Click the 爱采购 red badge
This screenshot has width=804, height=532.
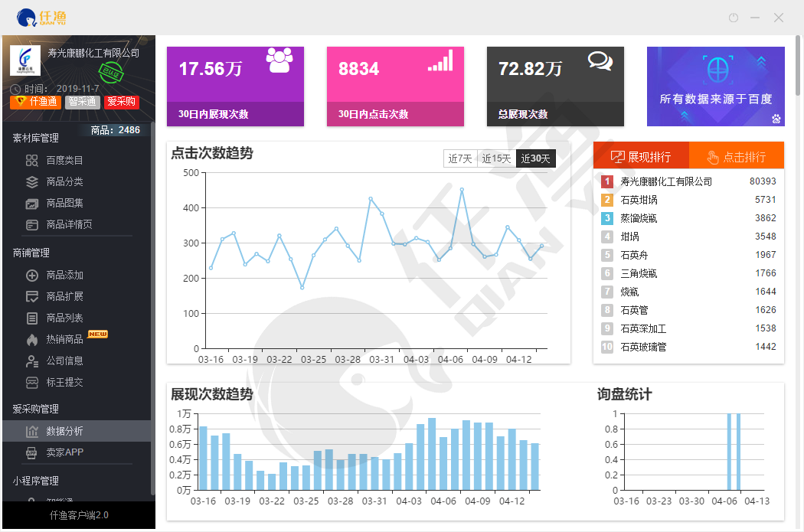click(121, 102)
